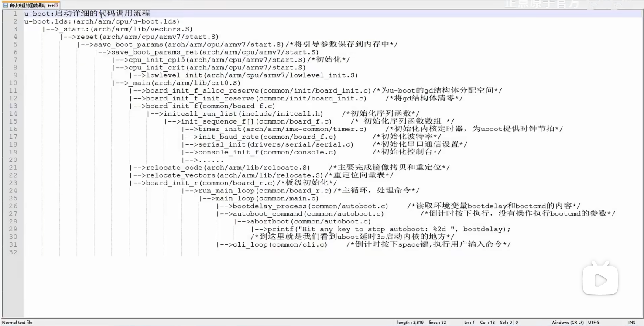This screenshot has height=326, width=644.
Task: Select the 启动流程的函数调用.txt document tab
Action: click(x=31, y=5)
